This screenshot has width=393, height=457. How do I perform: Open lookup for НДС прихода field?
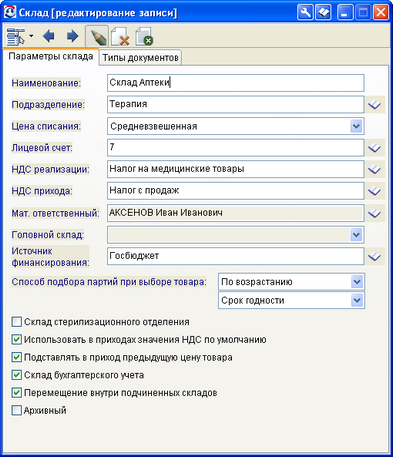[375, 191]
